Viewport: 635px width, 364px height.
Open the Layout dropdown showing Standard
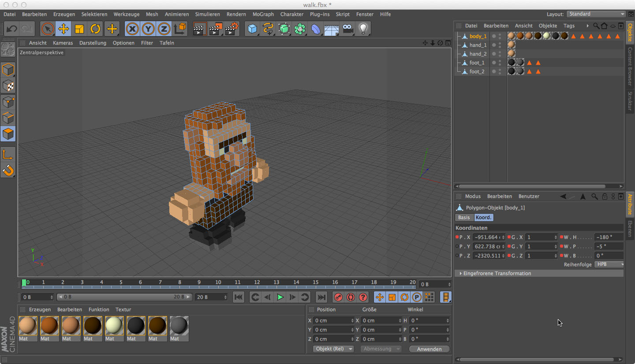click(596, 14)
